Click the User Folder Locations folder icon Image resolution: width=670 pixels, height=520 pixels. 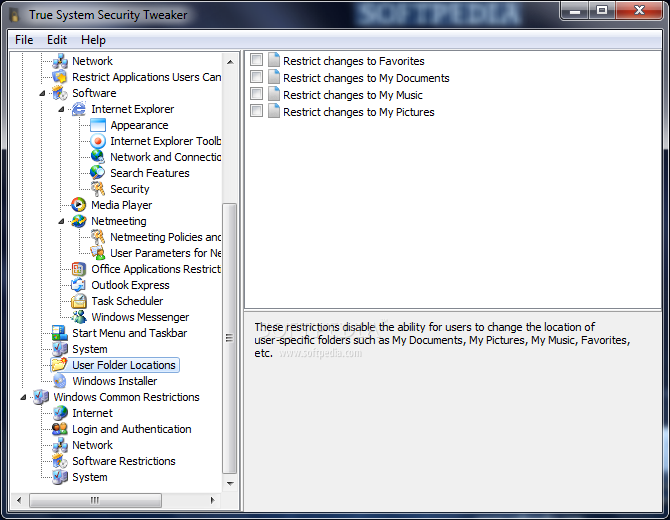(x=60, y=365)
